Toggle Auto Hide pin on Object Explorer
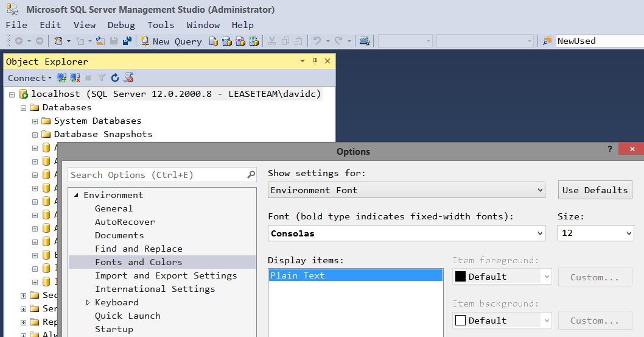Image resolution: width=644 pixels, height=337 pixels. tap(315, 61)
